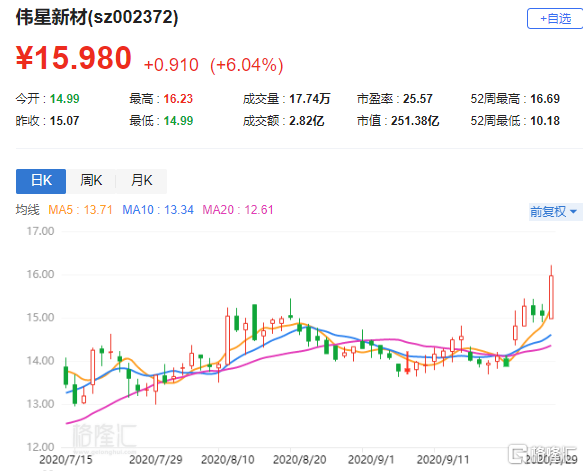Image resolution: width=583 pixels, height=471 pixels.
Task: Click the 2020/7/15 date label
Action: point(66,460)
